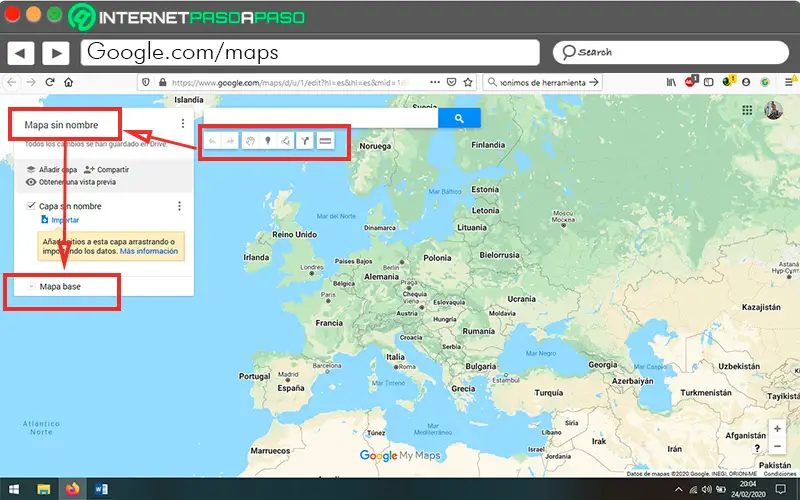Image resolution: width=800 pixels, height=500 pixels.
Task: Click the Capa sin nombre layer name
Action: 70,206
